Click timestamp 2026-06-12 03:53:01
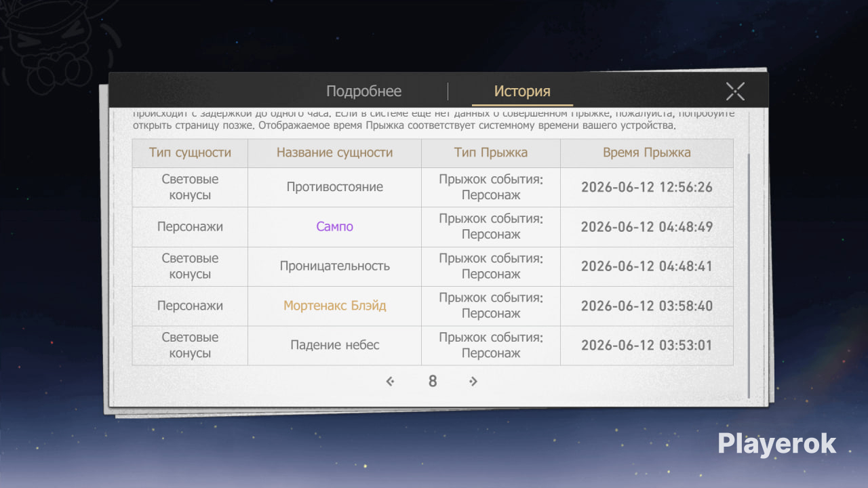The height and width of the screenshot is (488, 868). (647, 345)
